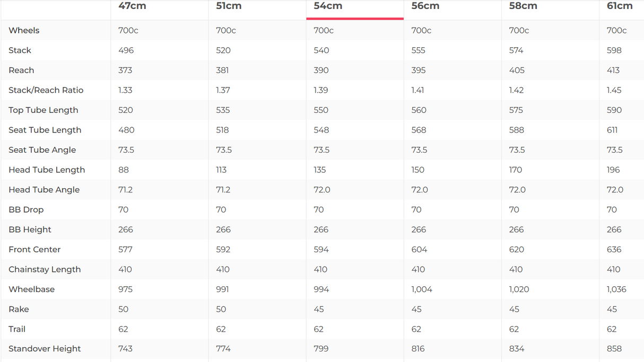
Task: Click the 636 front center value
Action: [614, 250]
